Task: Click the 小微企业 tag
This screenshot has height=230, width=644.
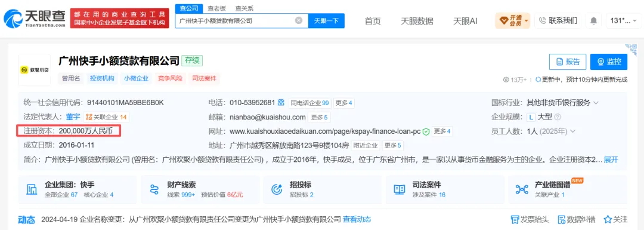Action: (136, 78)
